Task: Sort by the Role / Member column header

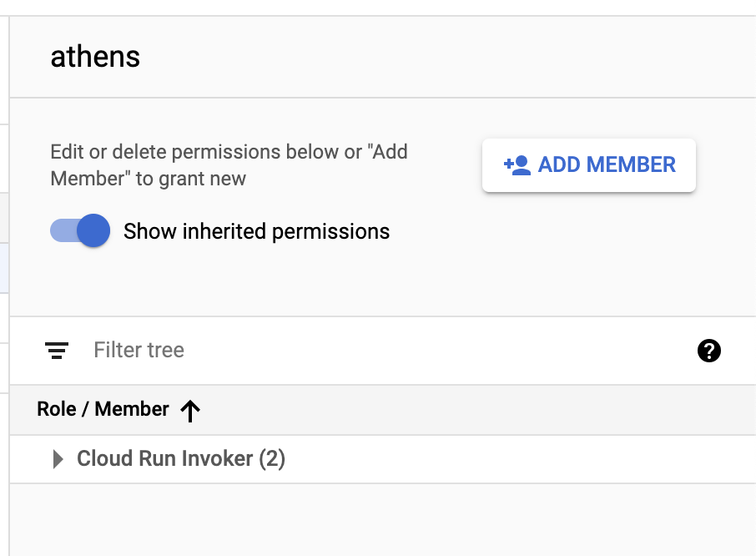Action: 103,409
